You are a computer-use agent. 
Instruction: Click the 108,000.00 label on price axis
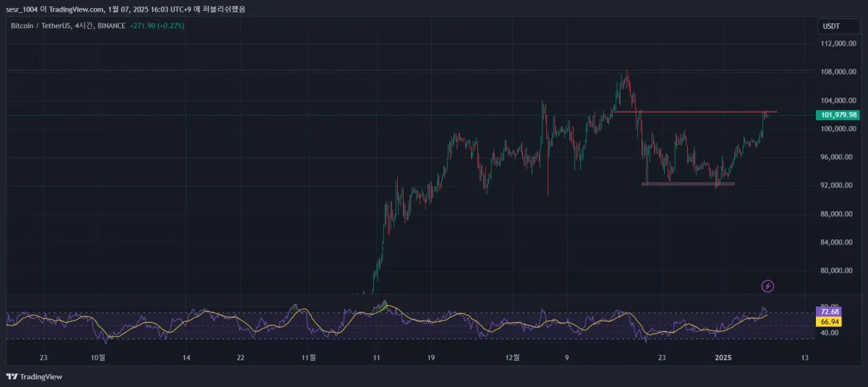pyautogui.click(x=838, y=72)
